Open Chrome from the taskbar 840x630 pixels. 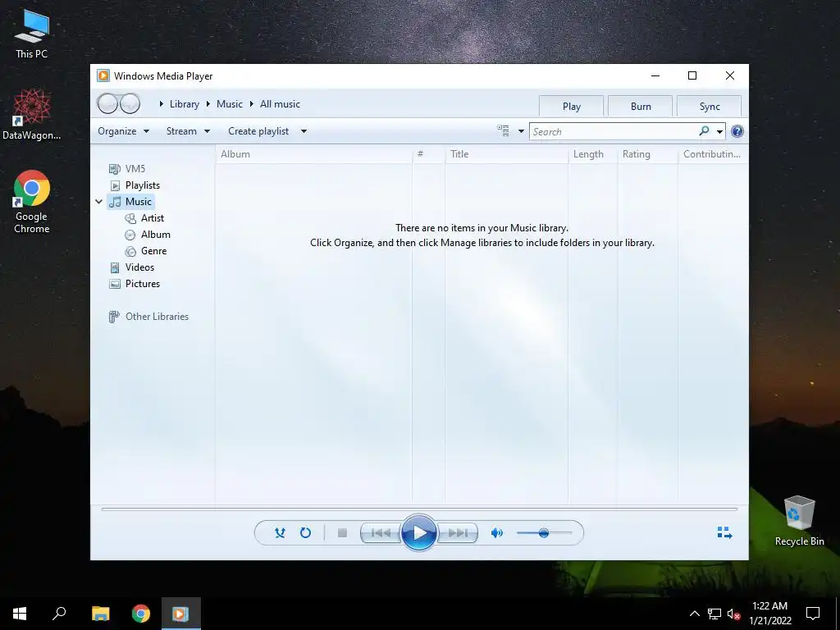[x=141, y=614]
